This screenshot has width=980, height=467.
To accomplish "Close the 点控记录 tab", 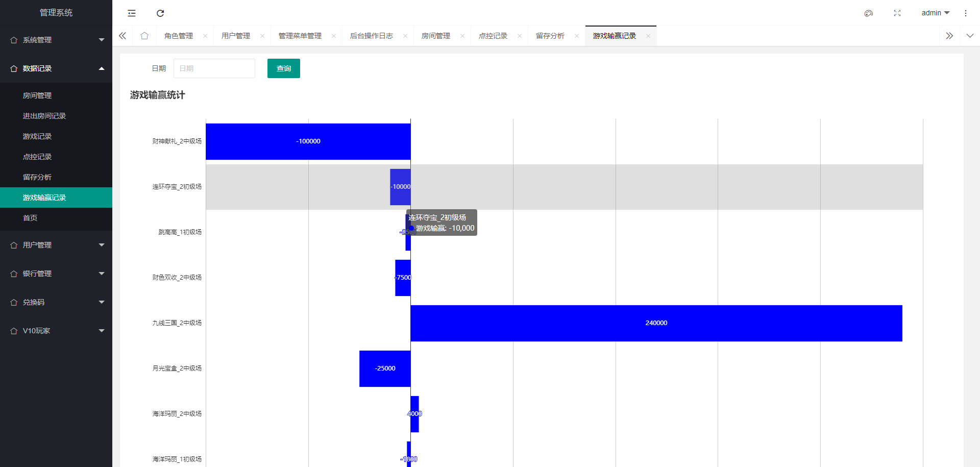I will pyautogui.click(x=520, y=36).
